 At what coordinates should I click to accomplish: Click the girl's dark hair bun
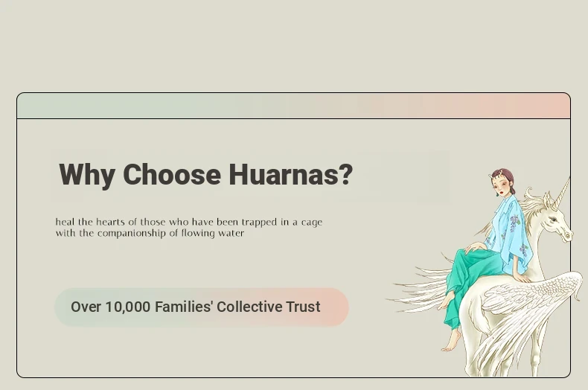[x=505, y=173]
